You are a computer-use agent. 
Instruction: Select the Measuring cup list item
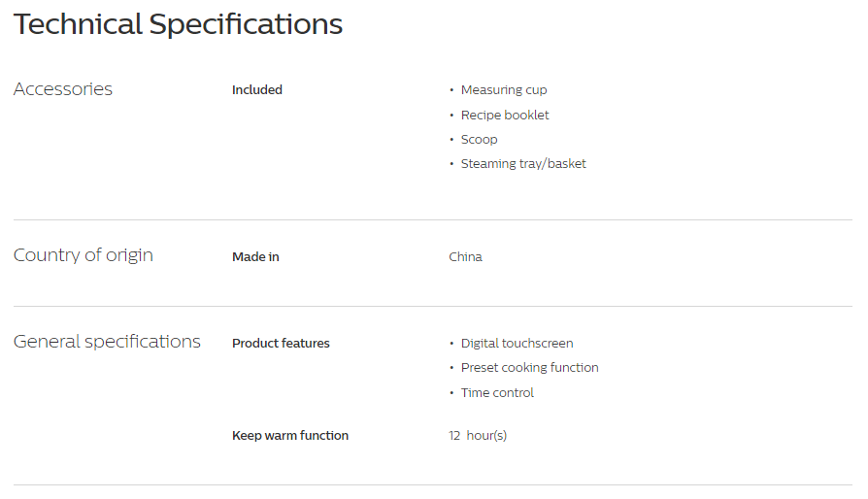click(x=504, y=89)
